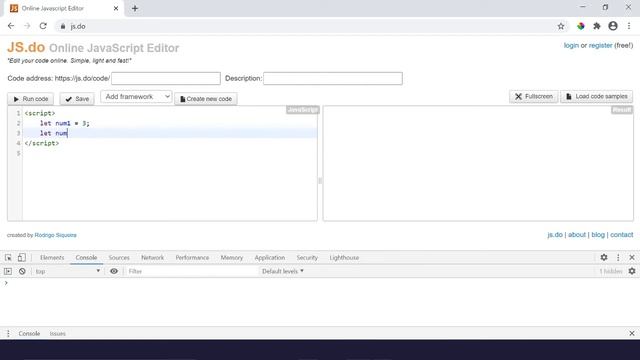Viewport: 640px width, 360px height.
Task: Click the Fullscreen button
Action: click(533, 96)
